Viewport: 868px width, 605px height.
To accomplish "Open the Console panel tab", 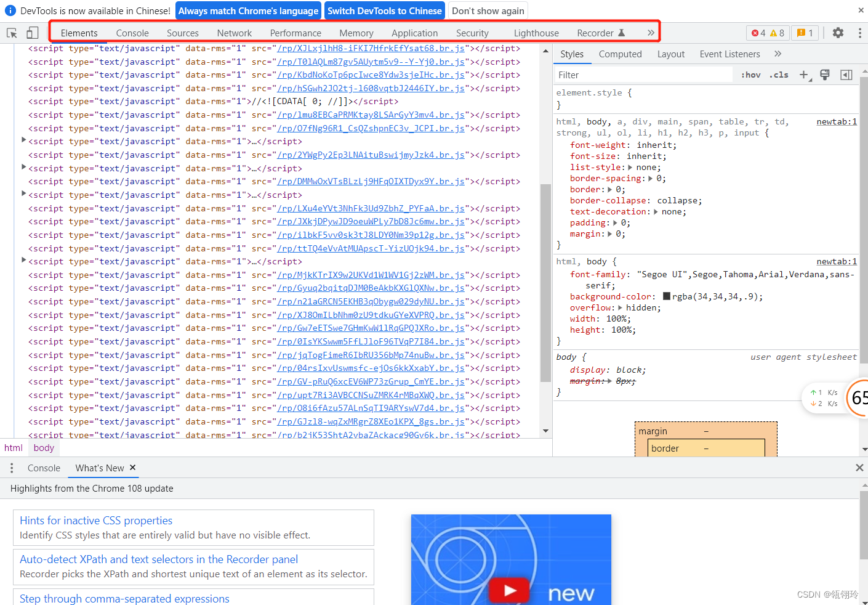I will (x=132, y=33).
